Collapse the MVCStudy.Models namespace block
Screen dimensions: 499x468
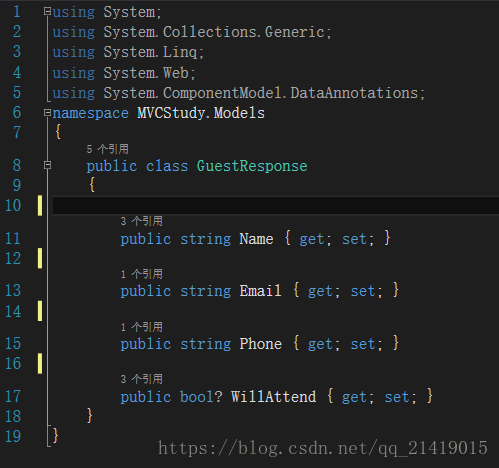point(47,113)
